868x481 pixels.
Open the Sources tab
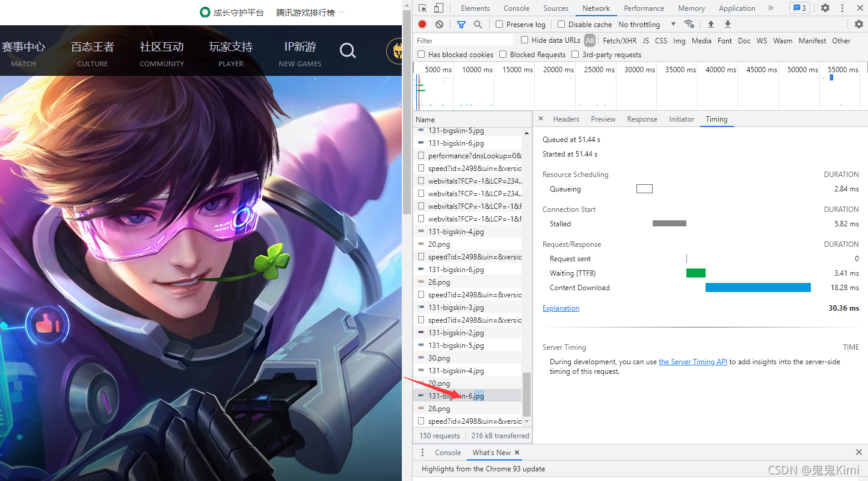click(x=556, y=8)
